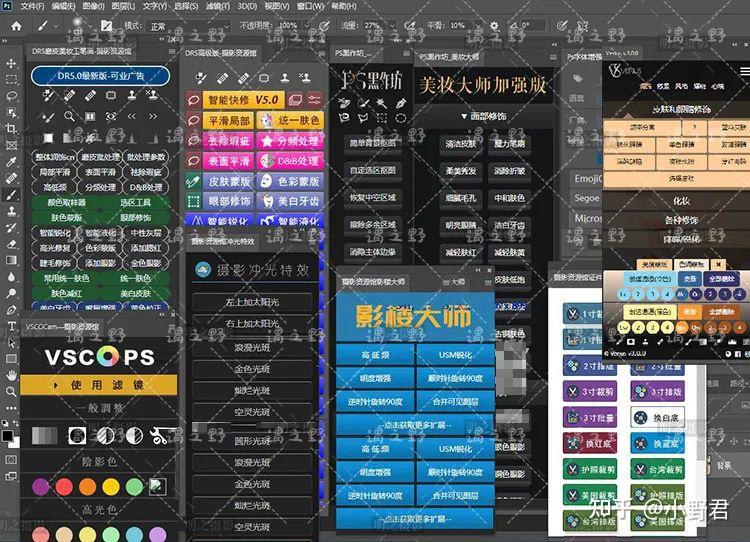
Task: Select the Dodge tool
Action: point(11,293)
